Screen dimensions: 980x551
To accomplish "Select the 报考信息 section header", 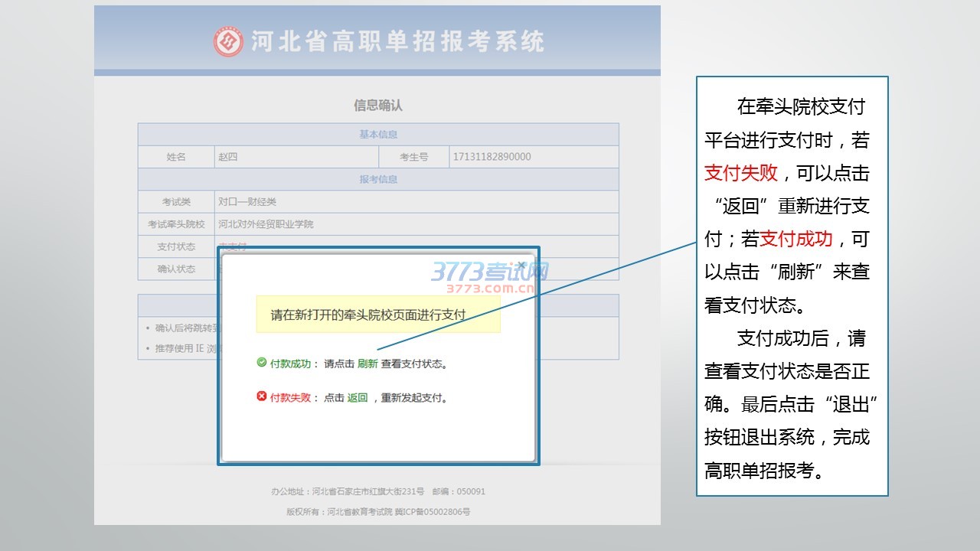I will [378, 179].
